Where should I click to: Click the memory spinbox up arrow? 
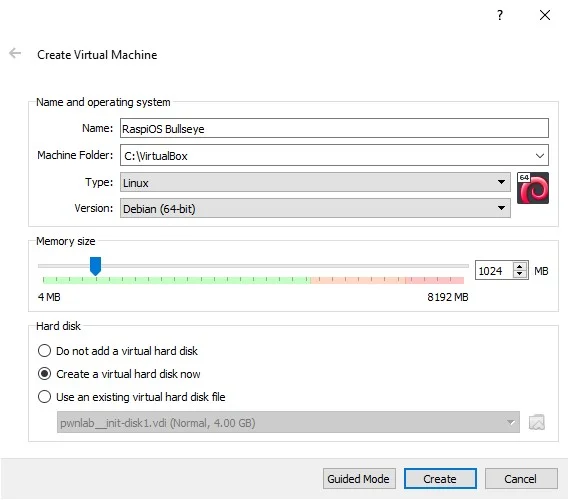pos(520,266)
